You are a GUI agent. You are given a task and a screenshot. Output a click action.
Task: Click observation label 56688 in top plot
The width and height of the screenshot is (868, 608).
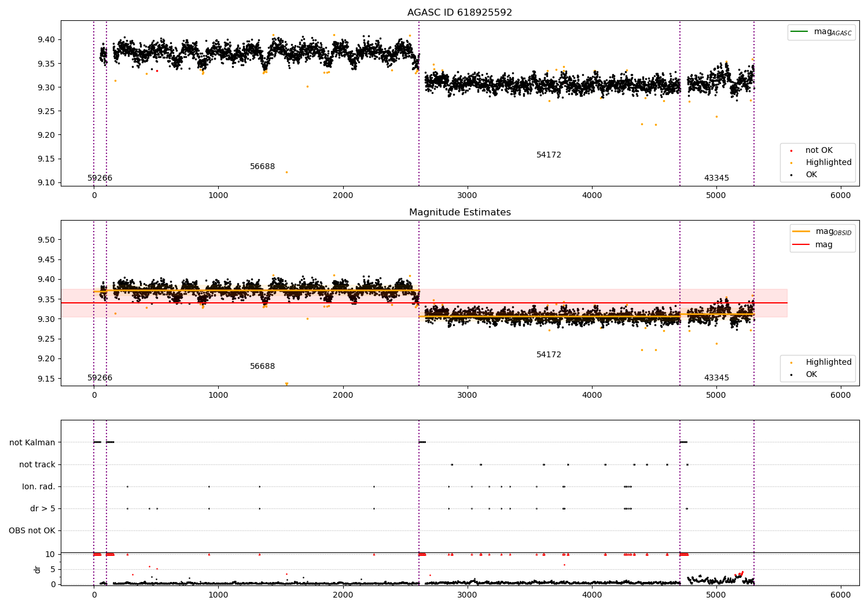click(262, 166)
